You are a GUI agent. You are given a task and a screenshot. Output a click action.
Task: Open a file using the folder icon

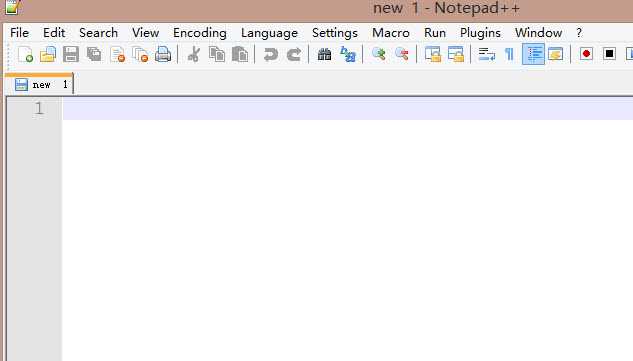48,54
